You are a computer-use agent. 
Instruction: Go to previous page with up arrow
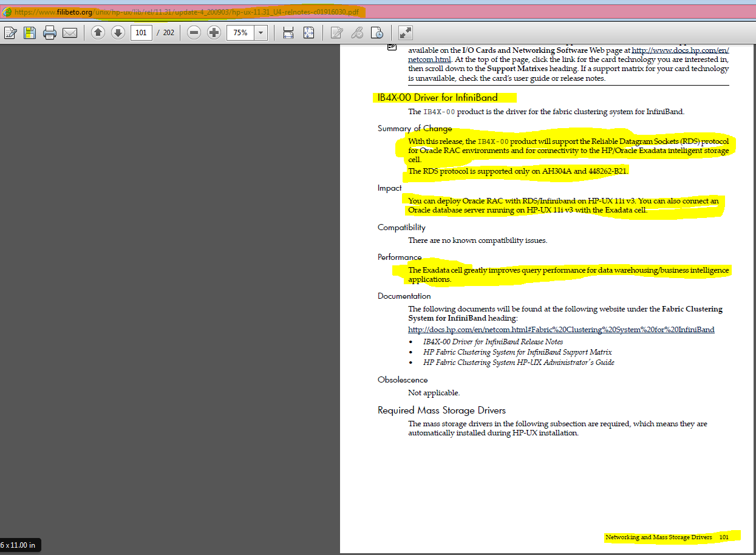[98, 33]
